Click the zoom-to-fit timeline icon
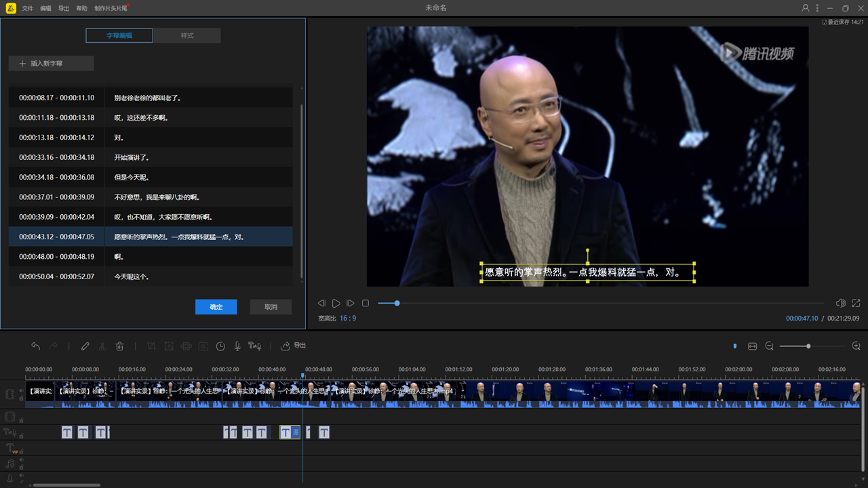The height and width of the screenshot is (488, 868). tap(752, 346)
